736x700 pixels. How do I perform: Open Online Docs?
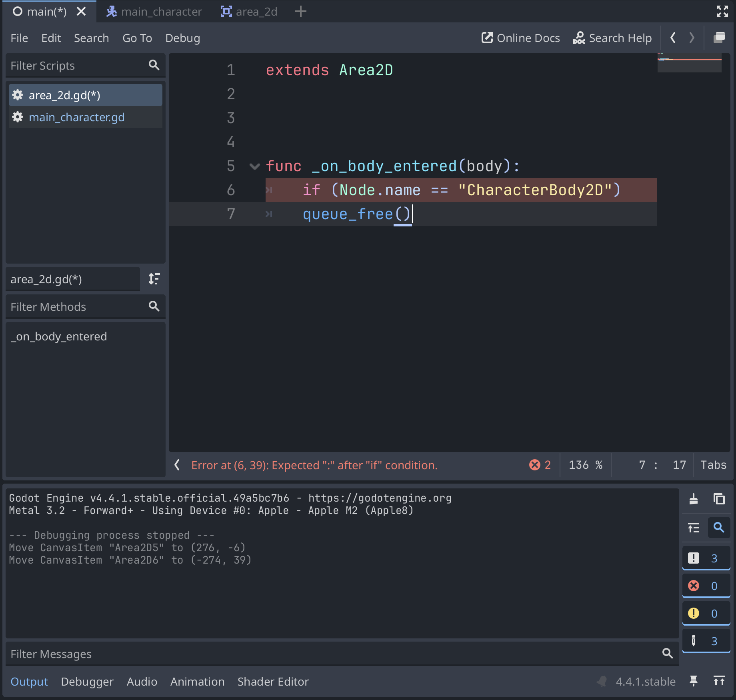click(x=520, y=38)
